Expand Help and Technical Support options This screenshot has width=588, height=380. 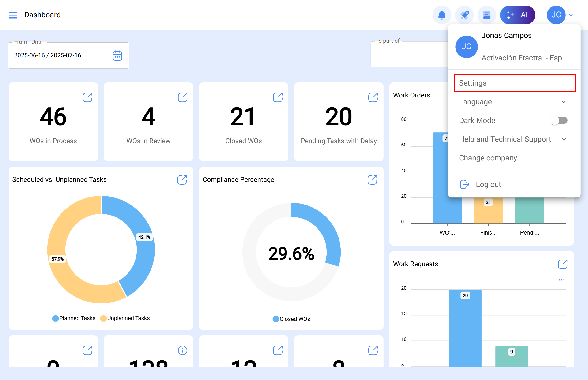coord(564,139)
